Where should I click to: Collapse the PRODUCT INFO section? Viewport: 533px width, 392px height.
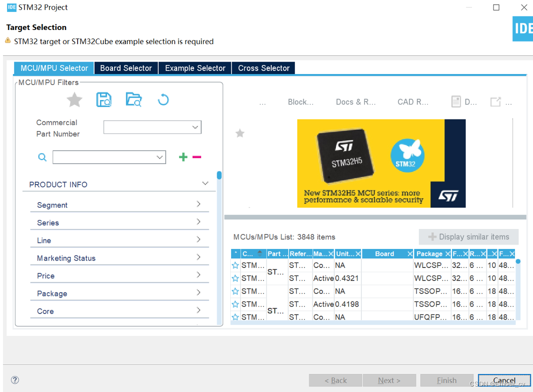(x=205, y=183)
